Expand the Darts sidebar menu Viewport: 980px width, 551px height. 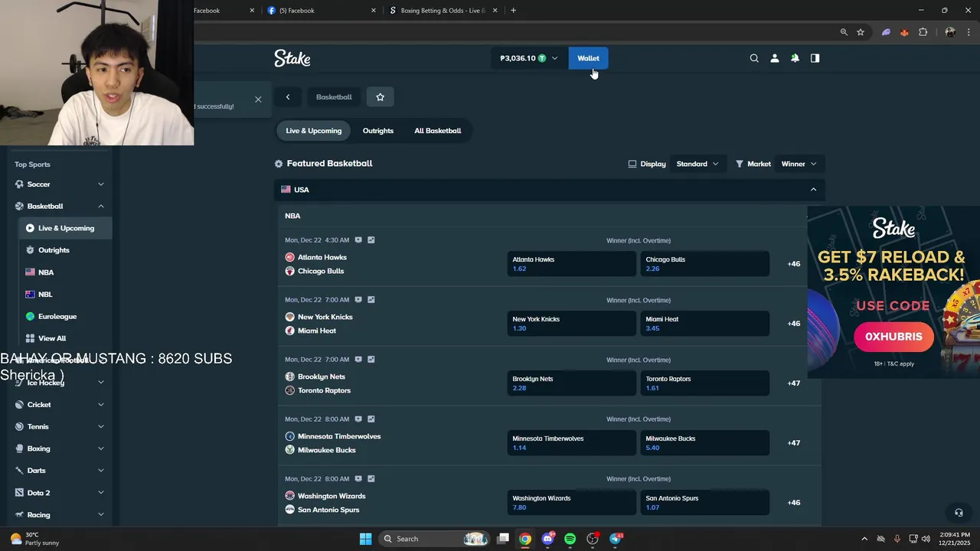tap(101, 471)
